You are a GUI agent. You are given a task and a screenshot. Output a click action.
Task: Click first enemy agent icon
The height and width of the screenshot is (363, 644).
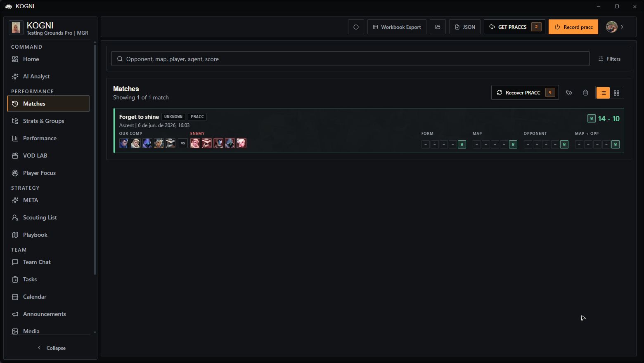(x=195, y=143)
